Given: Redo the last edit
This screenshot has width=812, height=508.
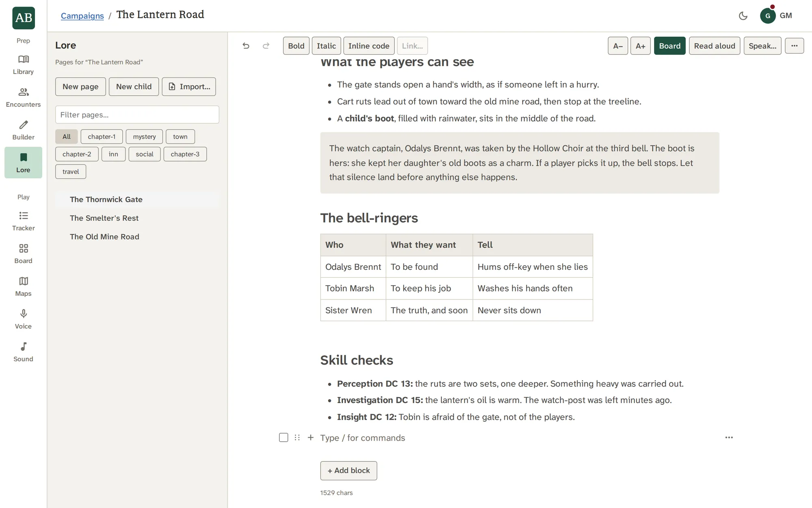Looking at the screenshot, I should 266,46.
